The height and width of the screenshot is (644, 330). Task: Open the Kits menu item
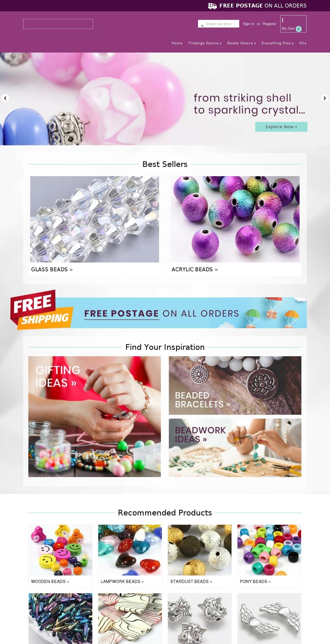[303, 43]
